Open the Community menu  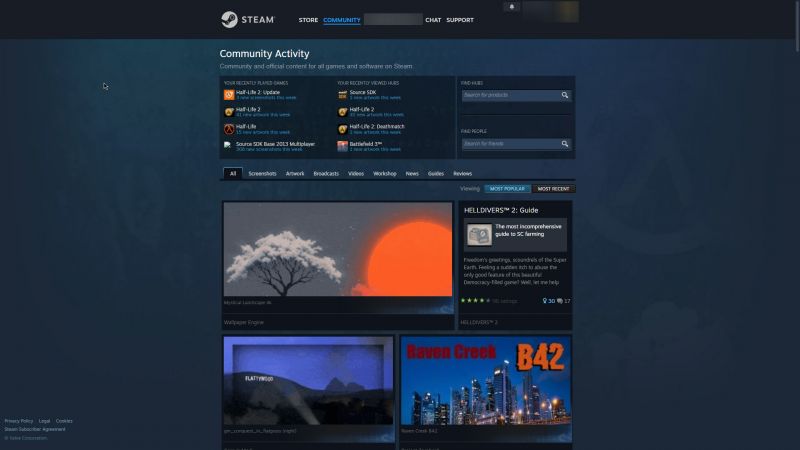click(x=342, y=20)
